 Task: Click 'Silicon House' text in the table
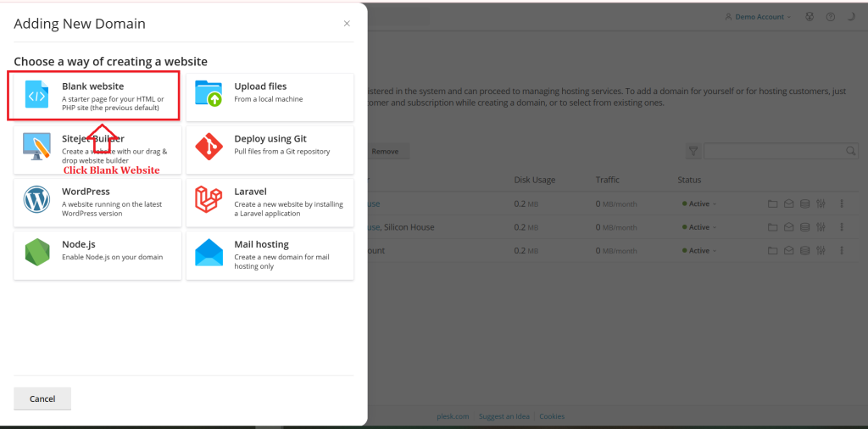[409, 227]
